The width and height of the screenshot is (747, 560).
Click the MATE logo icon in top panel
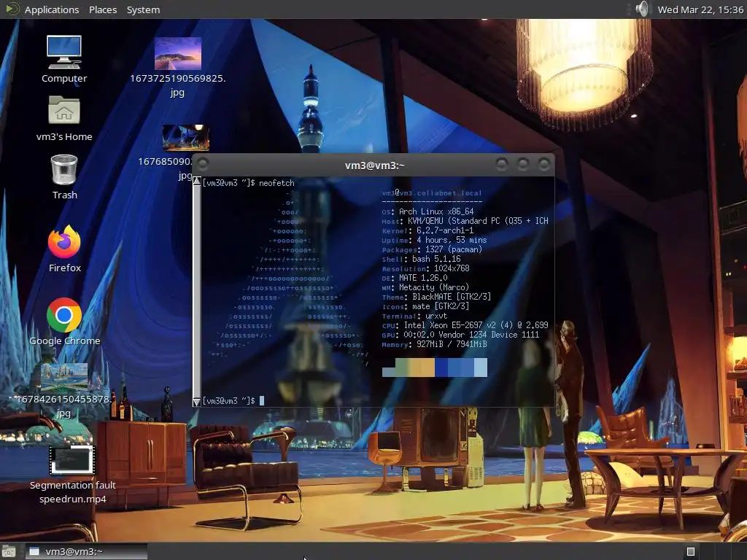12,9
